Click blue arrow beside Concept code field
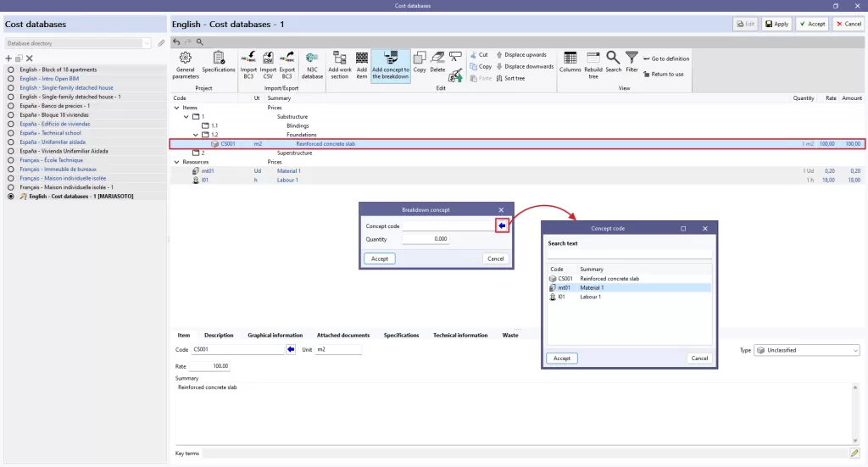 coord(502,225)
